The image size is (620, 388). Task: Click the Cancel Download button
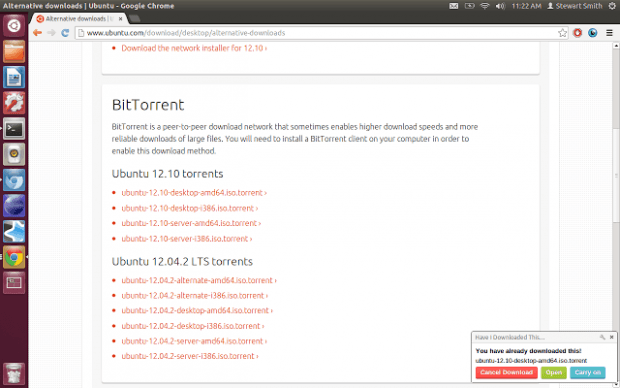pyautogui.click(x=507, y=373)
